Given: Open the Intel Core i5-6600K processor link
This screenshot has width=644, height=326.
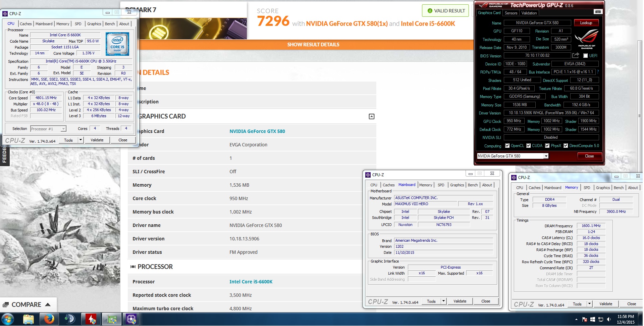Looking at the screenshot, I should [x=251, y=282].
